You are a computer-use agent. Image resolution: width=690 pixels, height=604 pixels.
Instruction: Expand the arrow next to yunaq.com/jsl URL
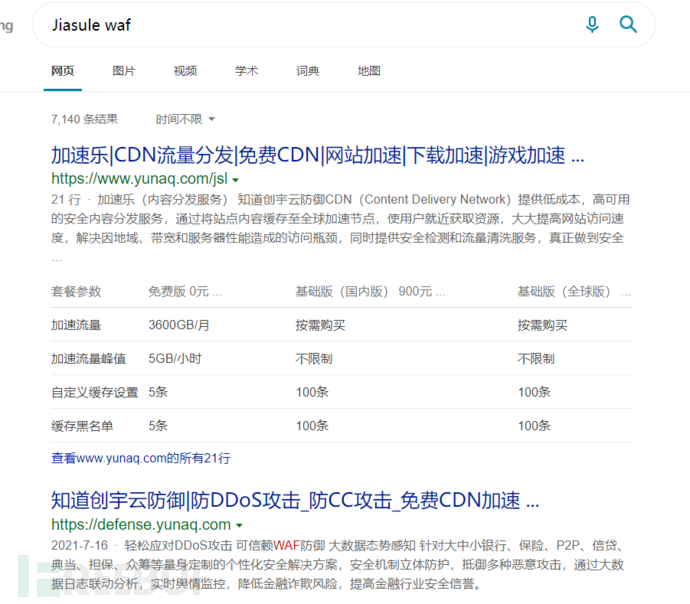(x=235, y=180)
